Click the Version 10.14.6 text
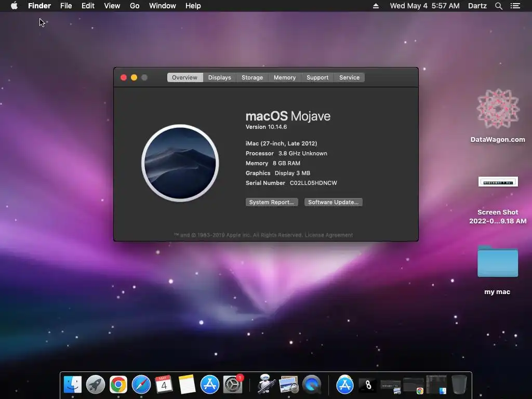The image size is (532, 399). 267,127
